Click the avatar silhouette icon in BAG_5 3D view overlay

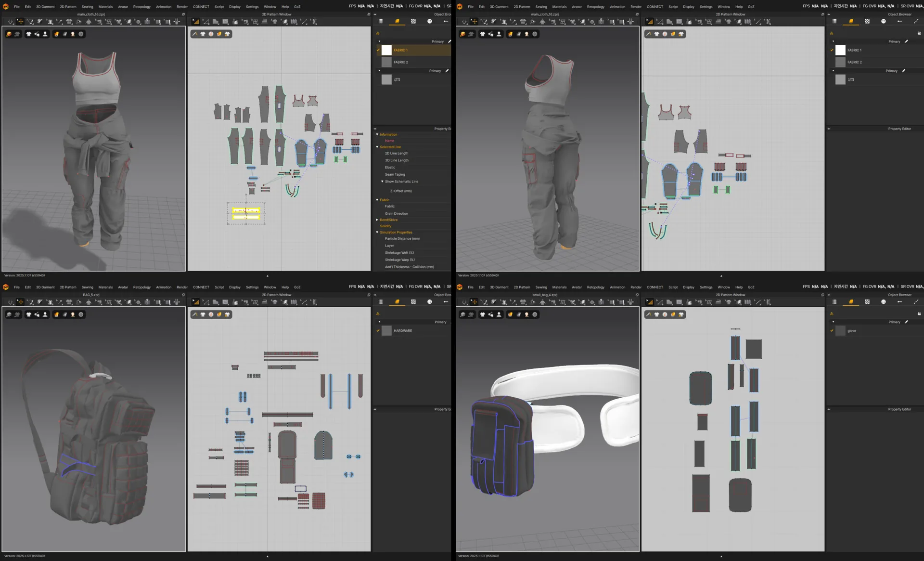point(45,314)
